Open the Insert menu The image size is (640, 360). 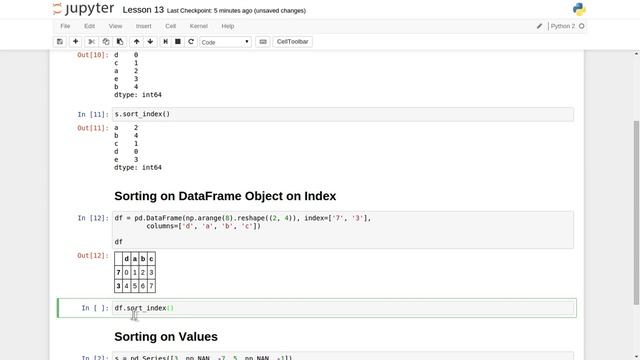pos(144,26)
